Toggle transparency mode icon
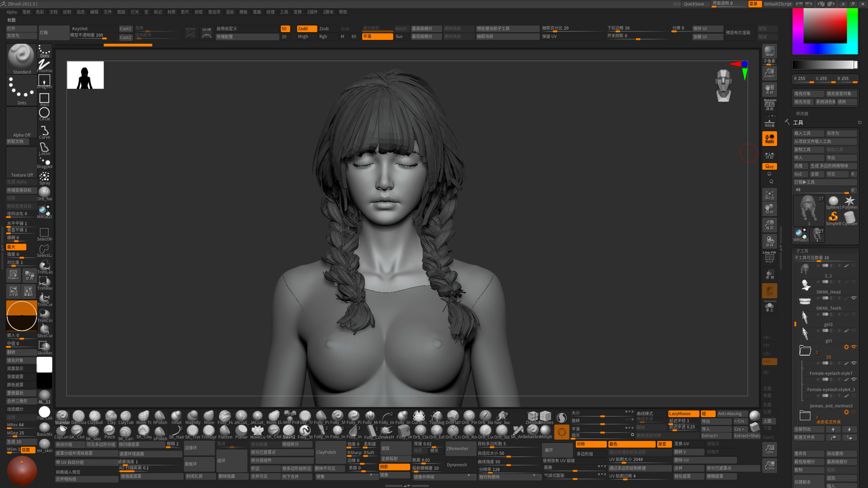Image resolution: width=868 pixels, height=488 pixels. 770,274
